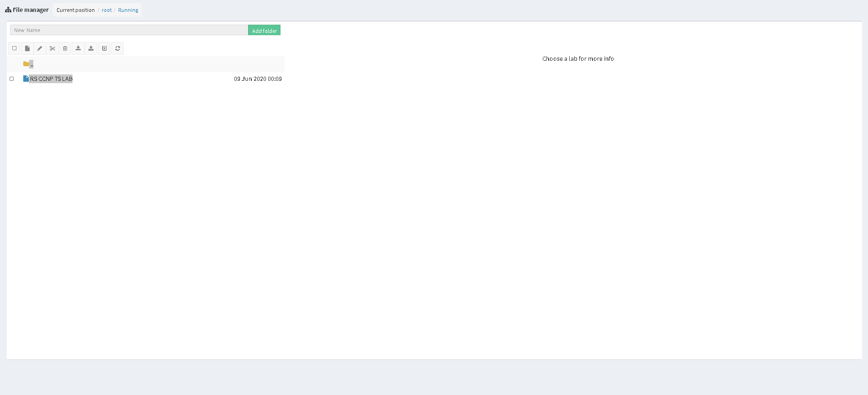
Task: Click the green Add folder button
Action: tap(264, 30)
